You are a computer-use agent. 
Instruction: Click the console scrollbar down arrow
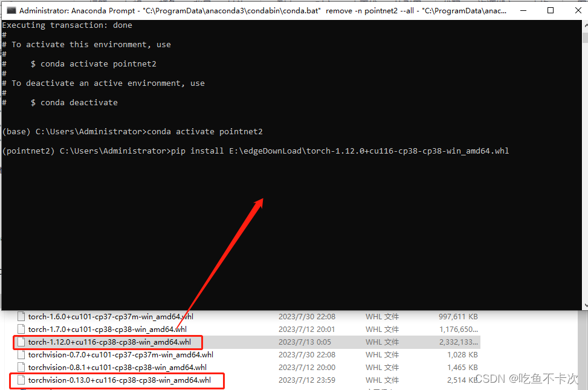click(585, 305)
